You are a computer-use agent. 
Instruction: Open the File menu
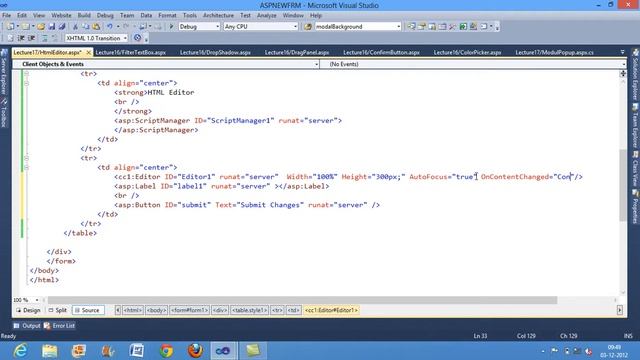7,16
